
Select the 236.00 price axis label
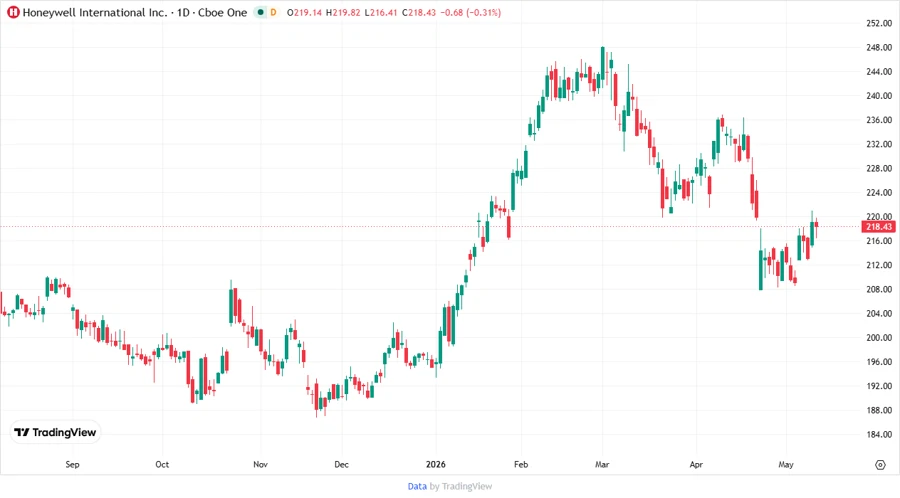(879, 120)
